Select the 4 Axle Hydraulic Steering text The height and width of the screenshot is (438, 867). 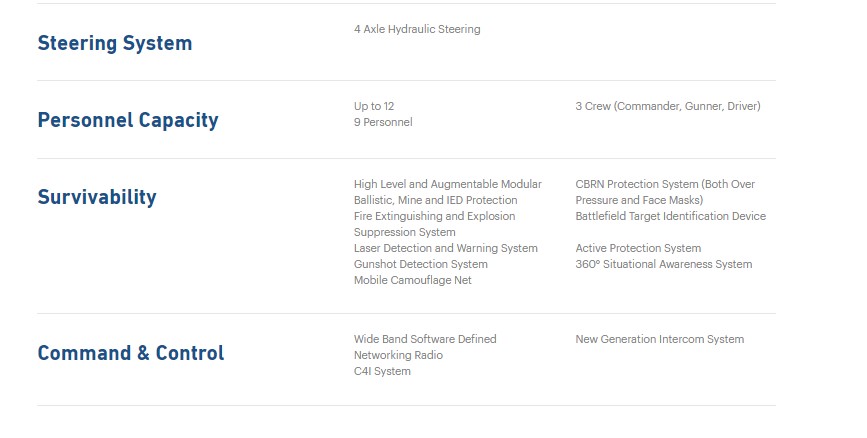tap(416, 29)
